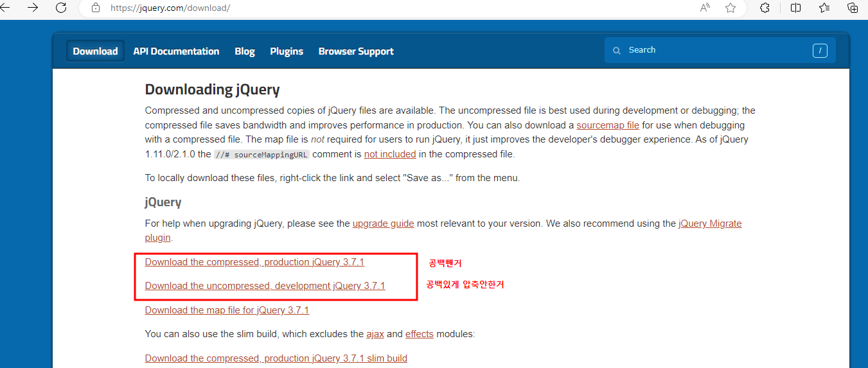
Task: Open the split screen icon
Action: (x=795, y=8)
